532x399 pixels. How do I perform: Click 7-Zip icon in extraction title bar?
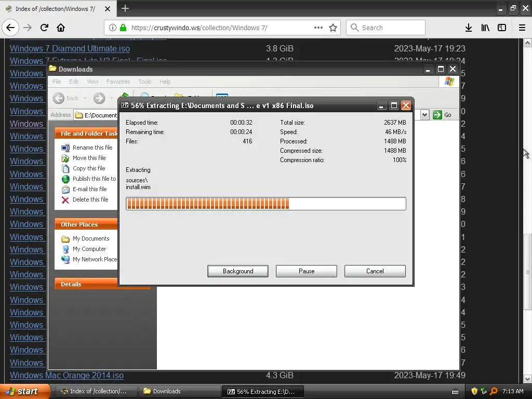(x=125, y=105)
